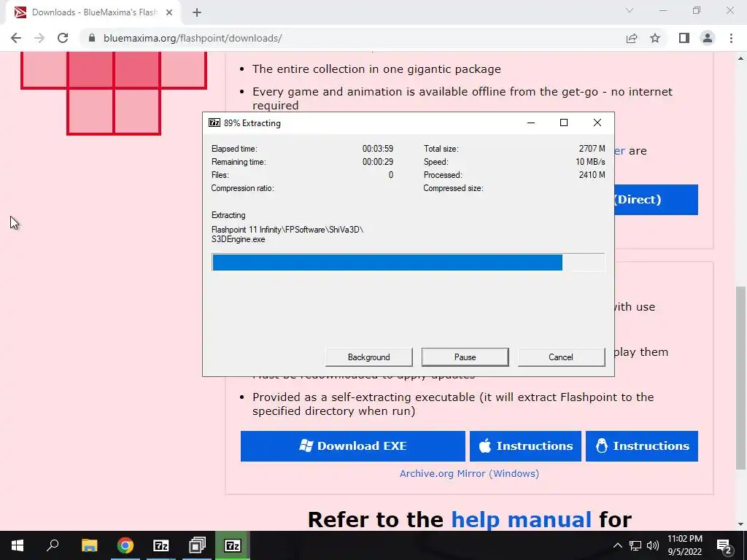747x560 pixels.
Task: Open Windows Start menu
Action: coord(18,545)
